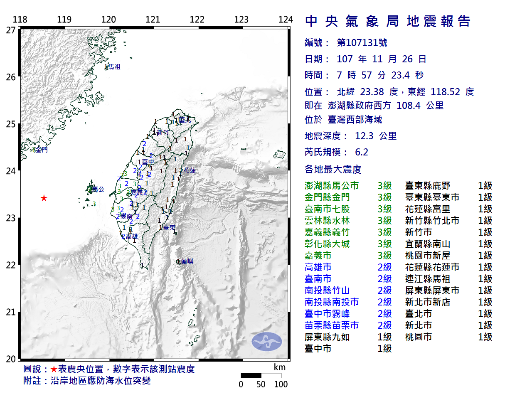532x399 pixels.
Task: Click the entry 澎湖縣馬公市 3級
Action: tap(348, 186)
